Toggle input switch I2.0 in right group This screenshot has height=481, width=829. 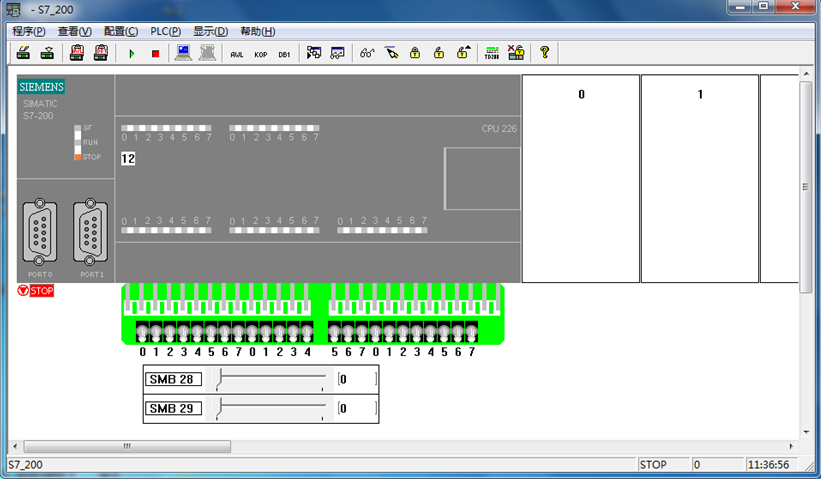click(375, 333)
